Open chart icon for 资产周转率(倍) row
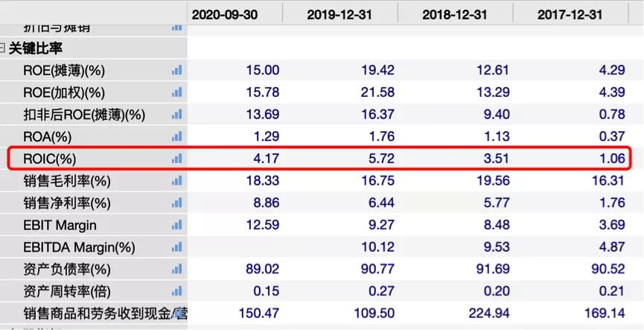 click(x=176, y=291)
